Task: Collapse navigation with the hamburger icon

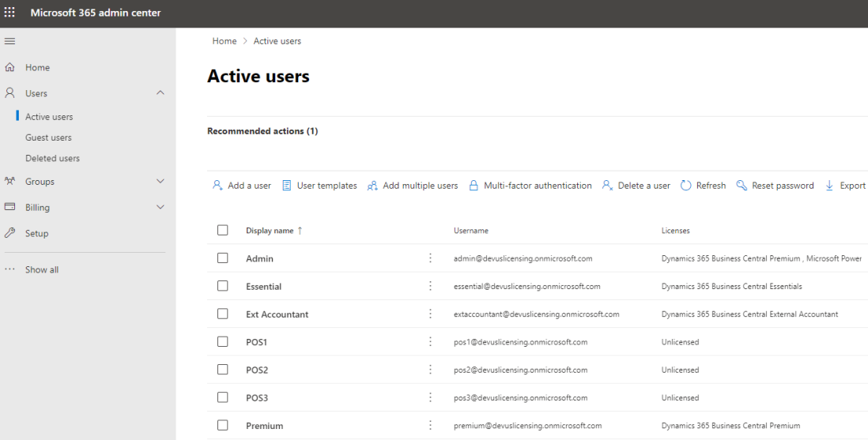Action: click(9, 41)
